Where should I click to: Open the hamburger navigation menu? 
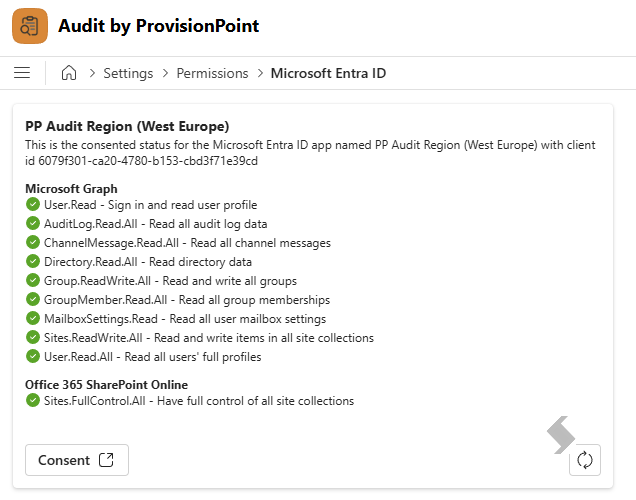pos(22,73)
